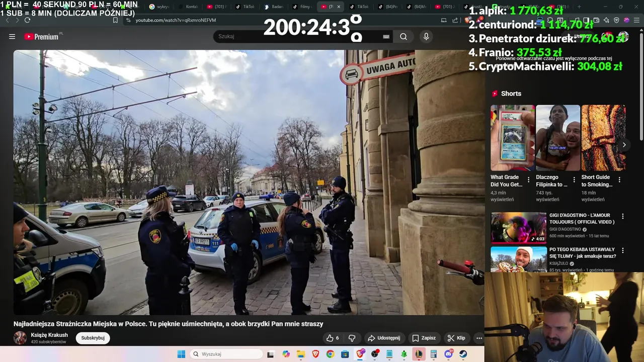Subscribe with the Subskrybuj button
This screenshot has width=644, height=362.
[93, 338]
